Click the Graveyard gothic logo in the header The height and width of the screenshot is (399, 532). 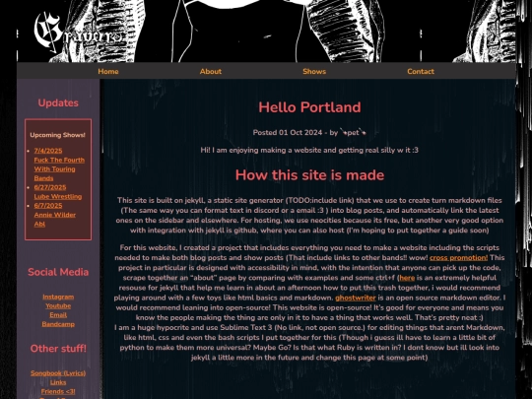[79, 33]
